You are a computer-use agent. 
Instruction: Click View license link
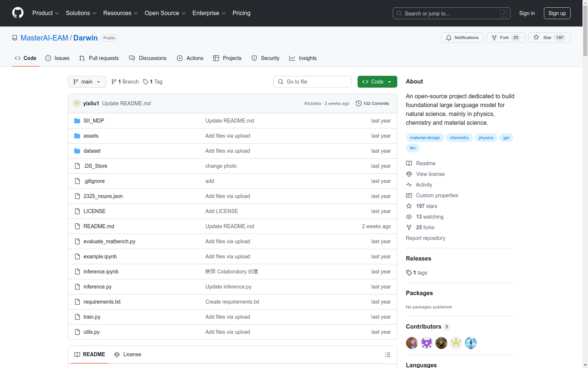click(x=426, y=174)
